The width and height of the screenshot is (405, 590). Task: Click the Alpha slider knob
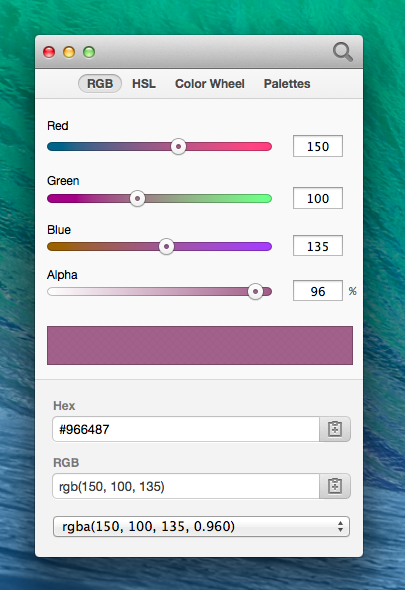tap(255, 292)
